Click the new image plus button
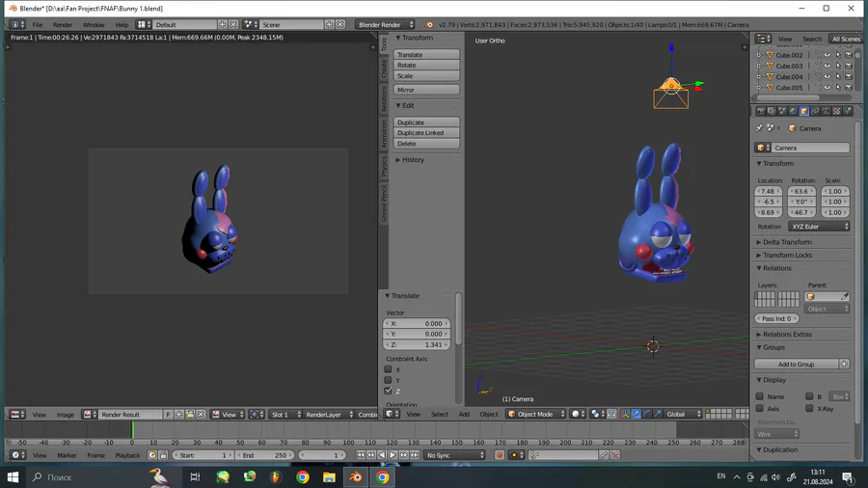The width and height of the screenshot is (868, 488). pos(178,415)
